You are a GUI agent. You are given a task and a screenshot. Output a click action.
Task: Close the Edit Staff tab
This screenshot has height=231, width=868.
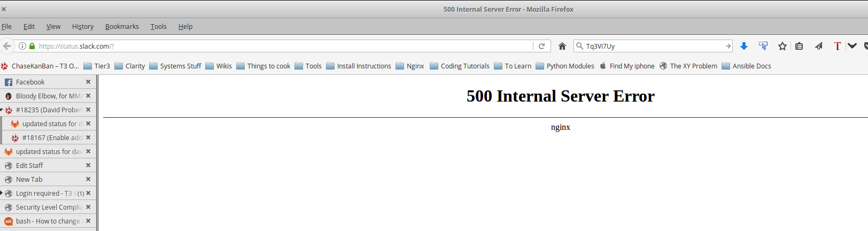[88, 165]
